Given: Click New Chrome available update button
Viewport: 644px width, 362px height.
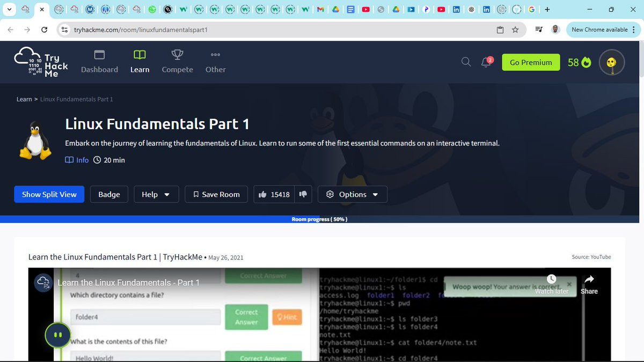Looking at the screenshot, I should [x=599, y=29].
